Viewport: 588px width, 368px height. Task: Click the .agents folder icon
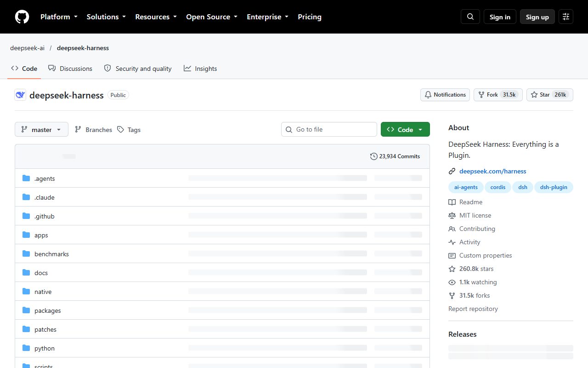tap(26, 178)
